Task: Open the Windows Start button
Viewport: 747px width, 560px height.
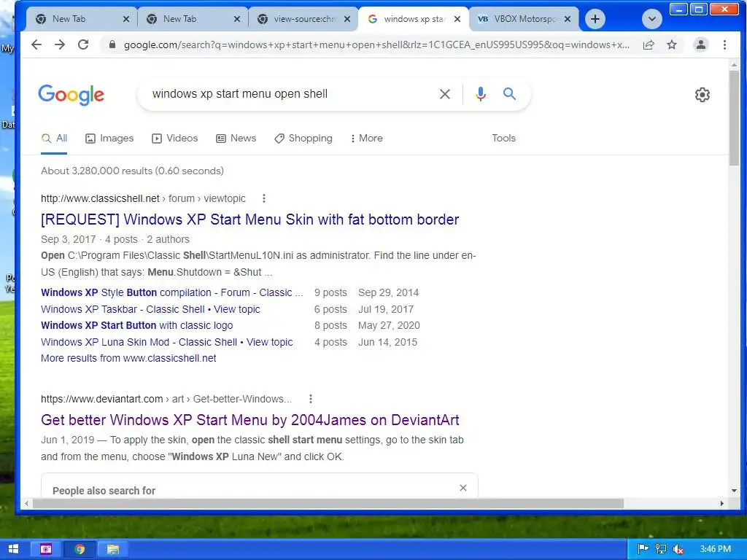Action: pyautogui.click(x=13, y=549)
